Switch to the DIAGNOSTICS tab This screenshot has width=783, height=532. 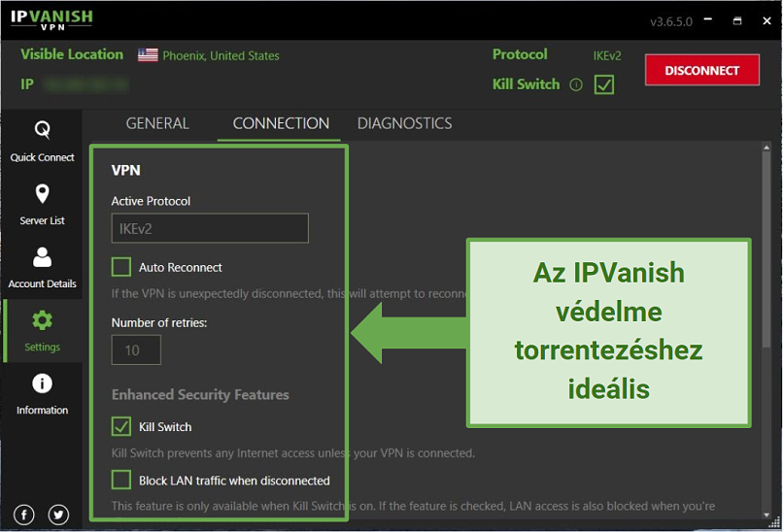pos(404,123)
